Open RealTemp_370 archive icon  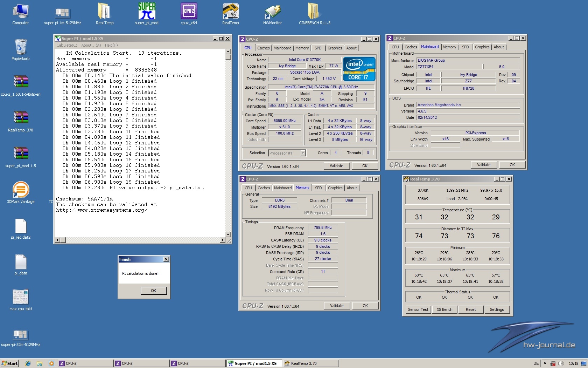pyautogui.click(x=20, y=121)
